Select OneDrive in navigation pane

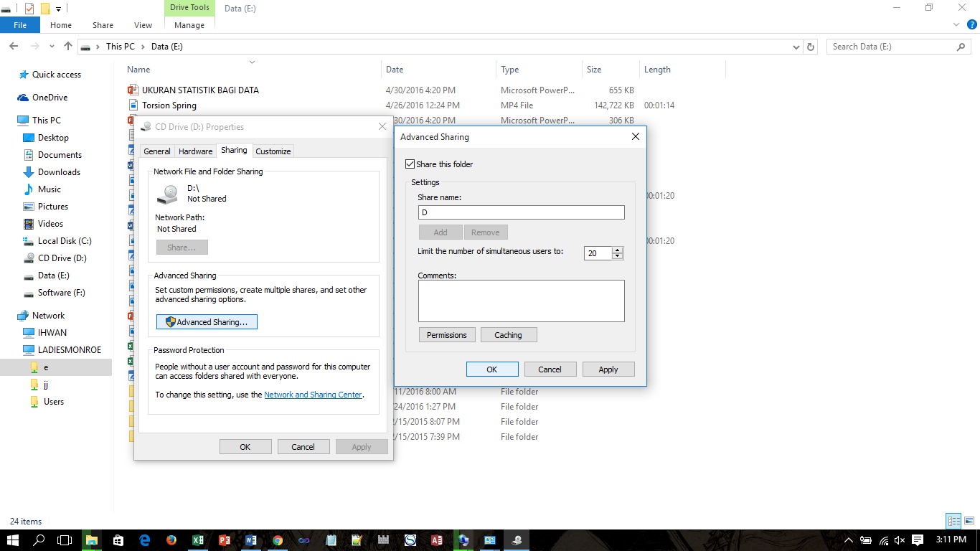(50, 98)
